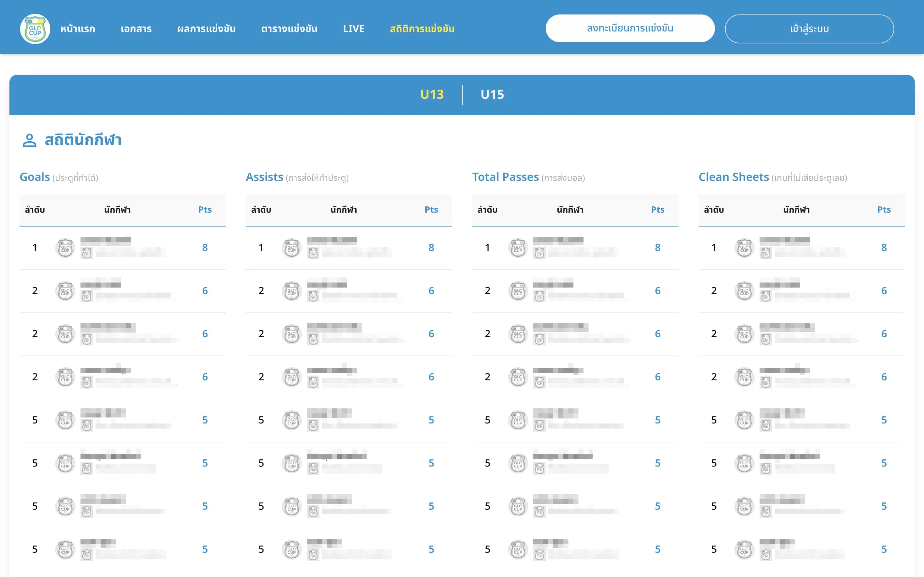
Task: Click Pts value 8 in Assists table
Action: [431, 248]
